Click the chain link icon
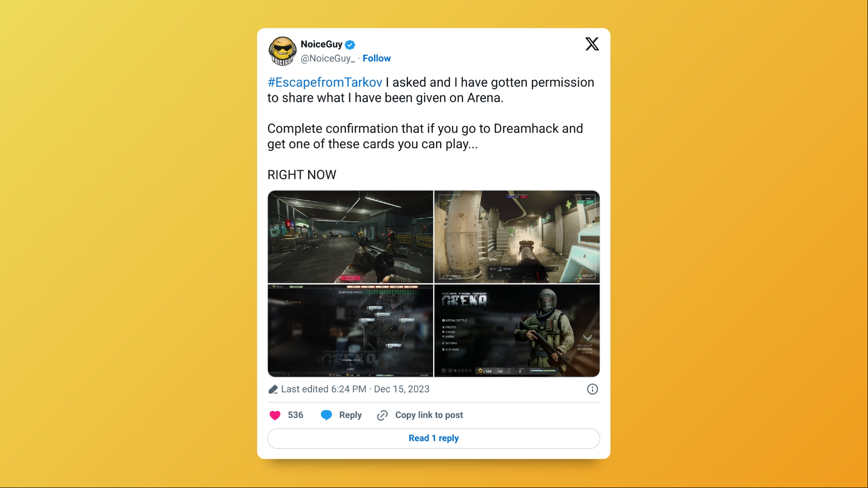Image resolution: width=868 pixels, height=488 pixels. [x=382, y=415]
